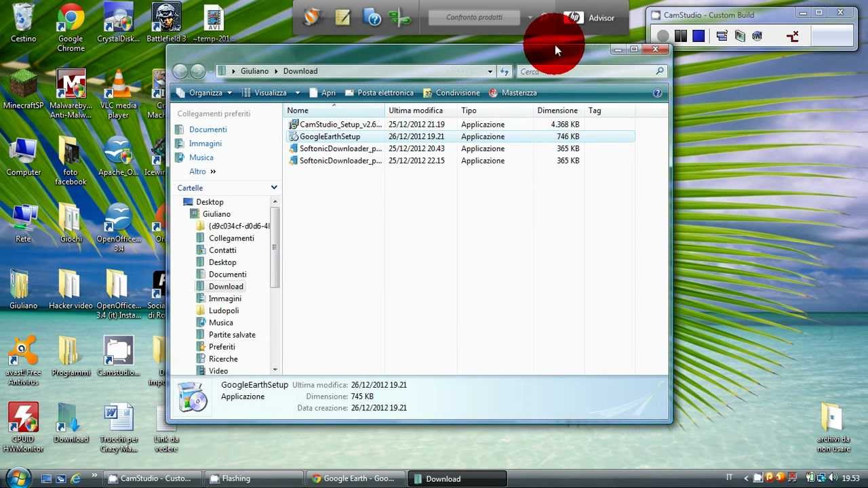
Task: Click Apri in the Explorer toolbar
Action: point(322,93)
